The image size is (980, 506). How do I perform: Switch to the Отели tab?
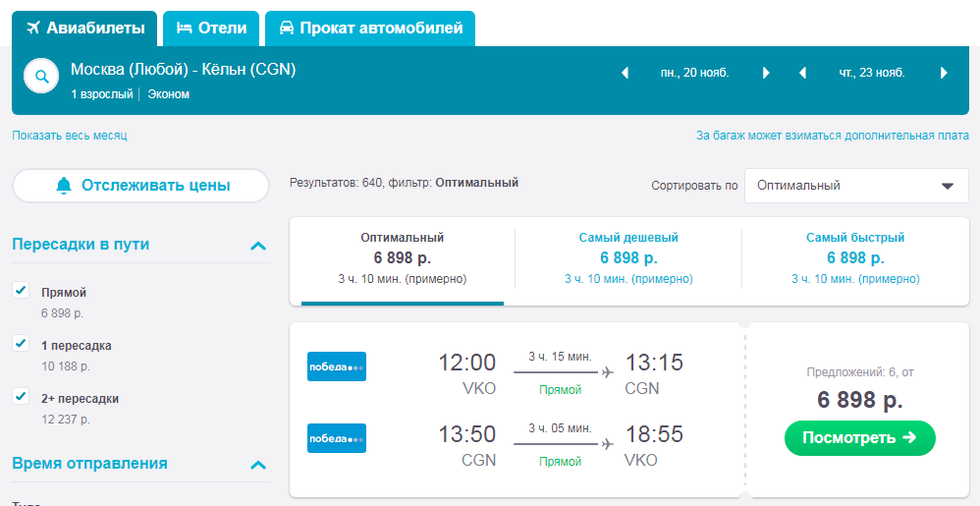(211, 28)
